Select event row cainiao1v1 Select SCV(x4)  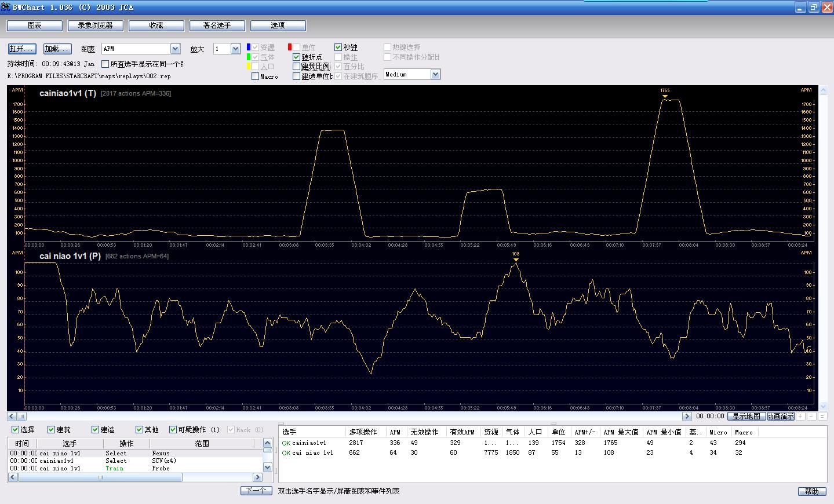coord(136,461)
